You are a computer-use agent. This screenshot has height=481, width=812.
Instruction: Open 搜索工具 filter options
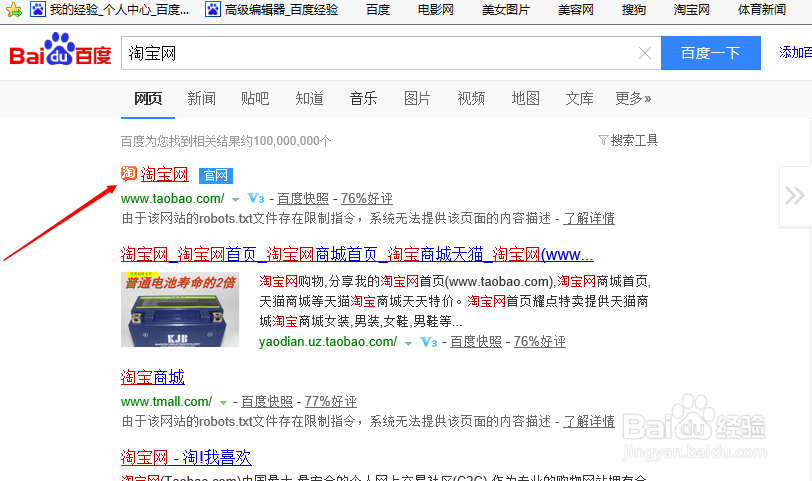628,140
